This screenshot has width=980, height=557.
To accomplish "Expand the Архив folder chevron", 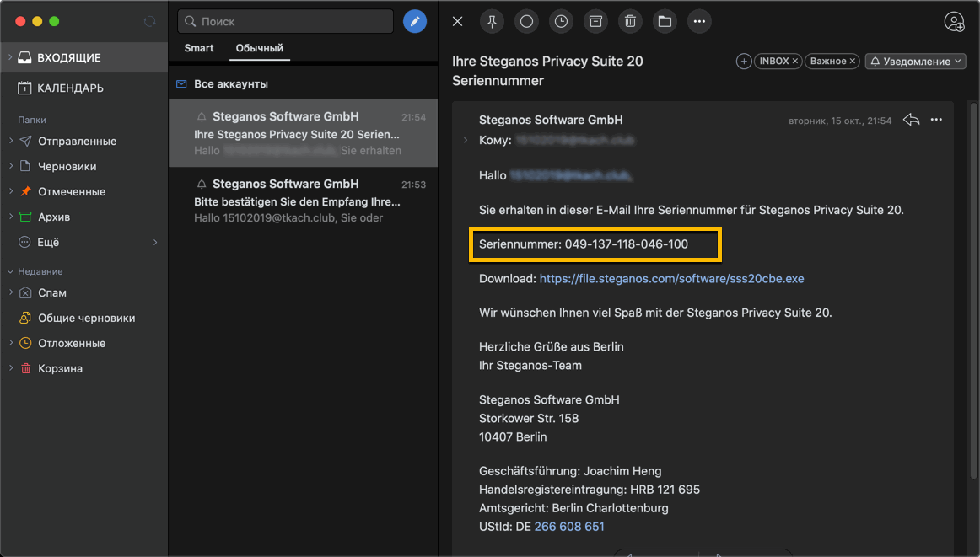I will [11, 217].
